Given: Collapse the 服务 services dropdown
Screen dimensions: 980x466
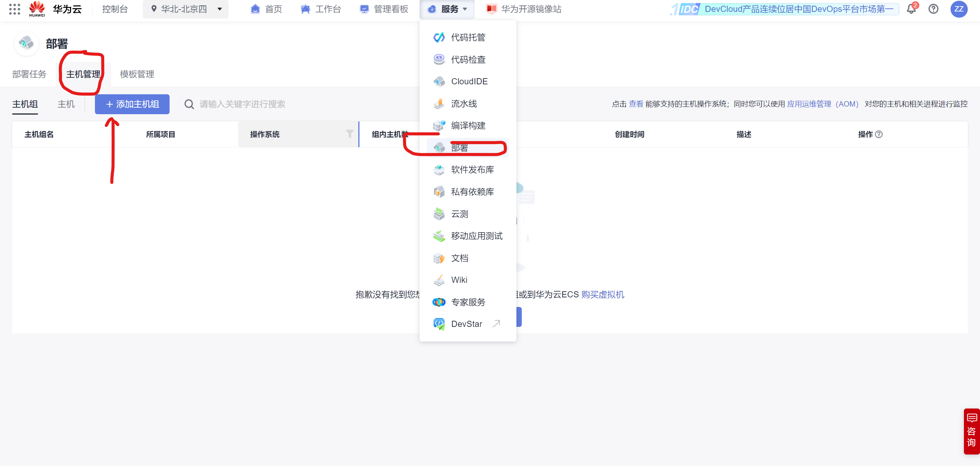Looking at the screenshot, I should [x=447, y=9].
